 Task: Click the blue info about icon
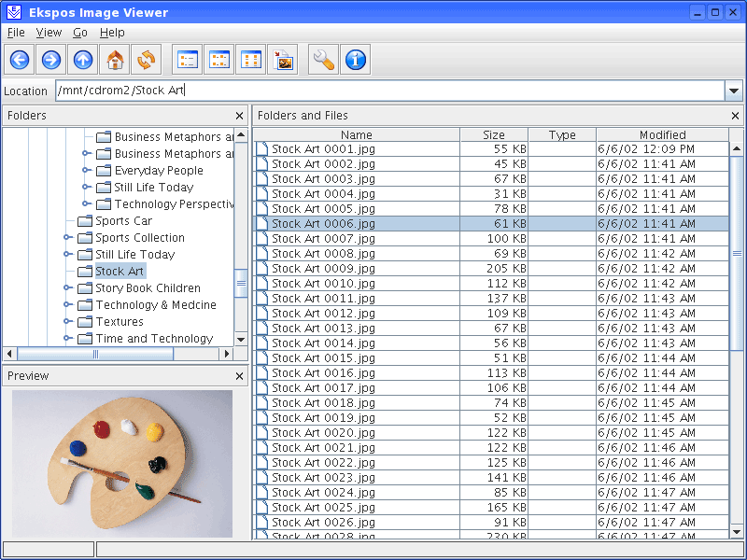click(x=356, y=61)
